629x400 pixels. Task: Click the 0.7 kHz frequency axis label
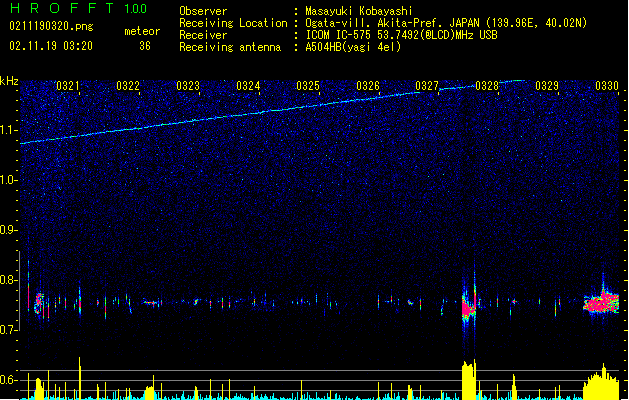(9, 330)
